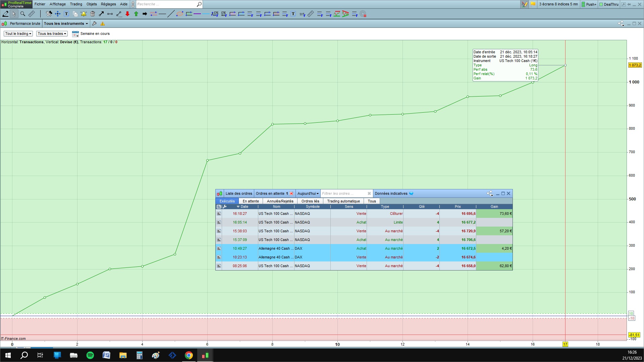
Task: Click the trash bin delete-objects icon
Action: [x=93, y=14]
